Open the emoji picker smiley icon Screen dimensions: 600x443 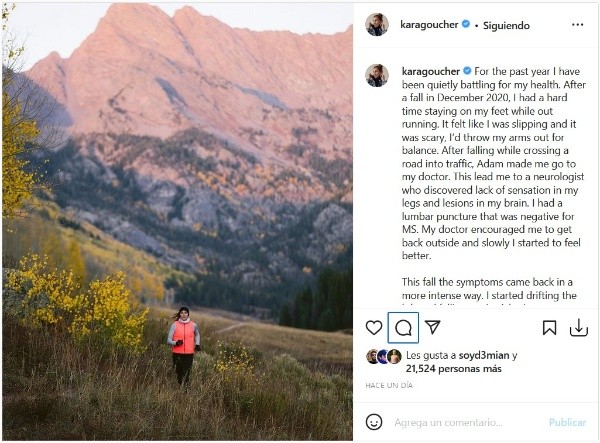coord(374,423)
